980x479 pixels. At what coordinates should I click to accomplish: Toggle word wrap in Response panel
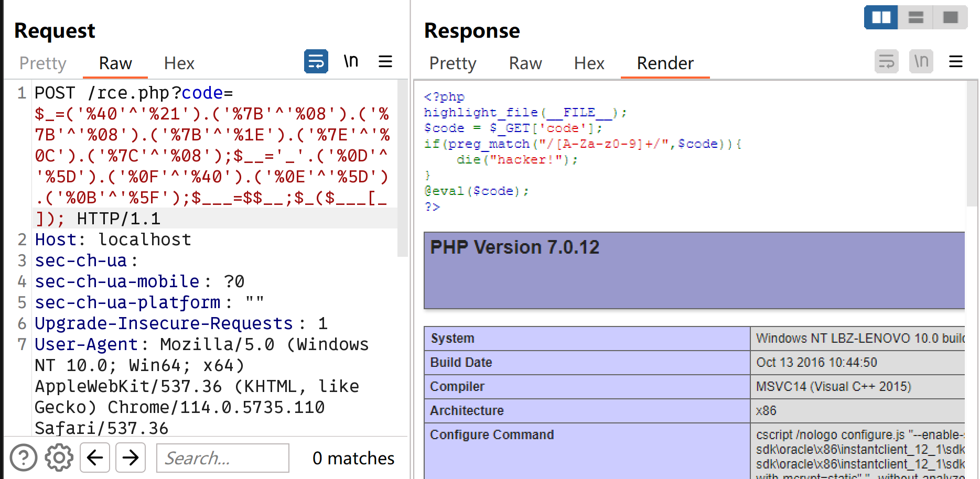click(x=887, y=61)
